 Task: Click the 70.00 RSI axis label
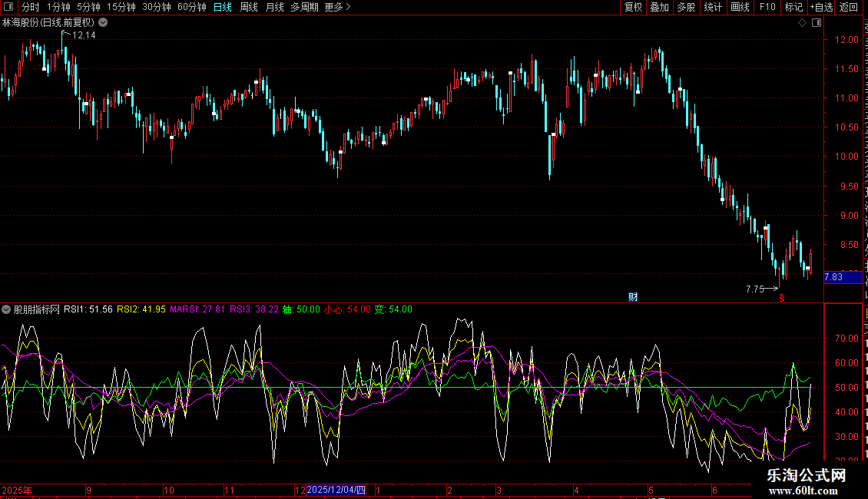(846, 338)
